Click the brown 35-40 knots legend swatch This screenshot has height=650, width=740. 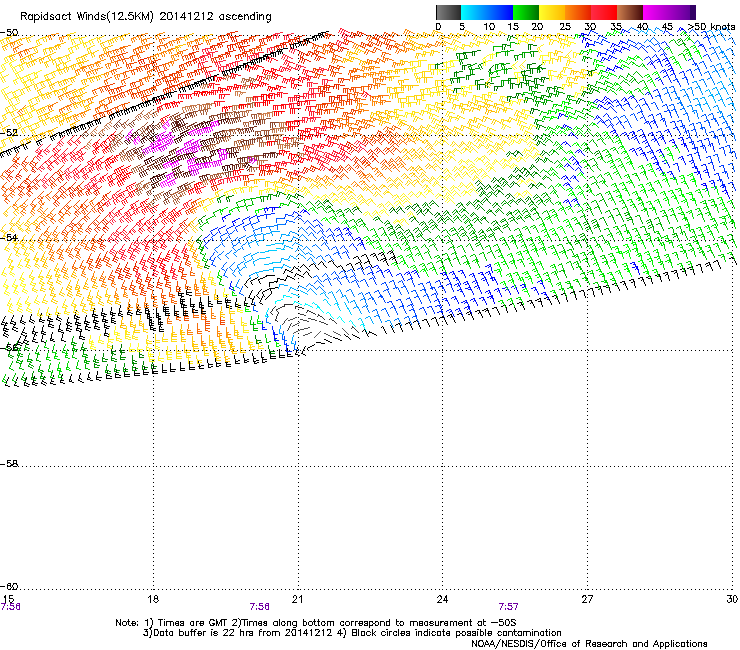click(x=630, y=12)
